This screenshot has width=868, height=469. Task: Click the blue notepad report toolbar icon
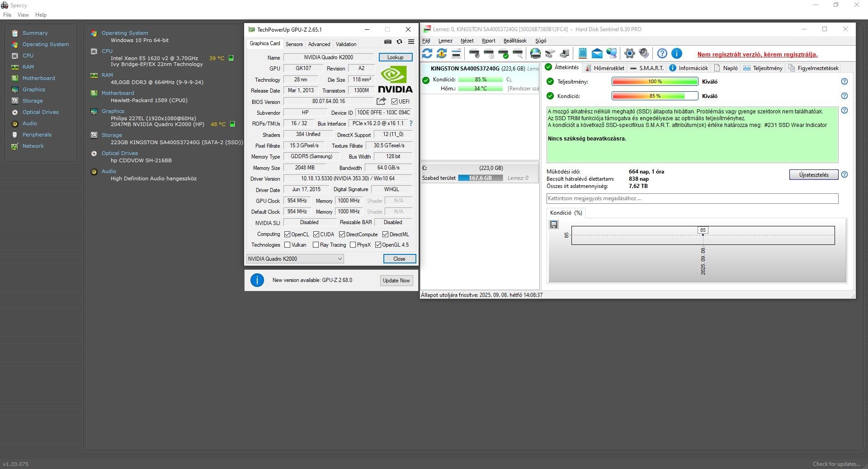(582, 54)
